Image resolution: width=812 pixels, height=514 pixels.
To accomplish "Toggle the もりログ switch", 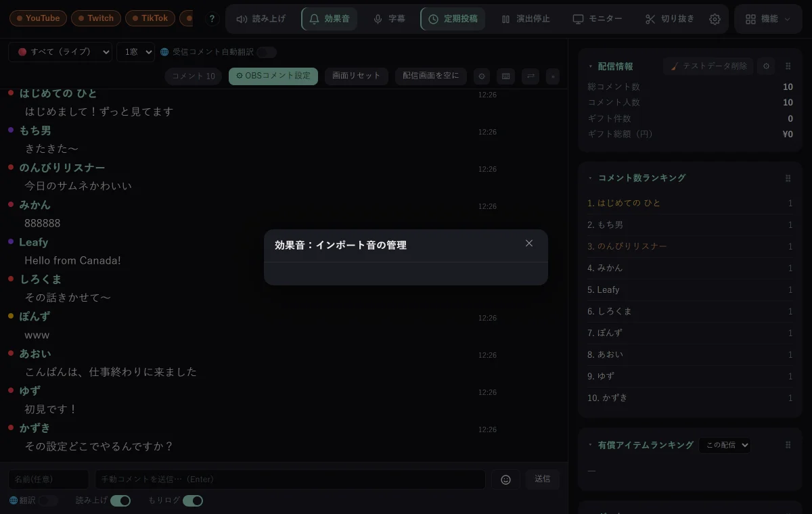I will click(193, 500).
